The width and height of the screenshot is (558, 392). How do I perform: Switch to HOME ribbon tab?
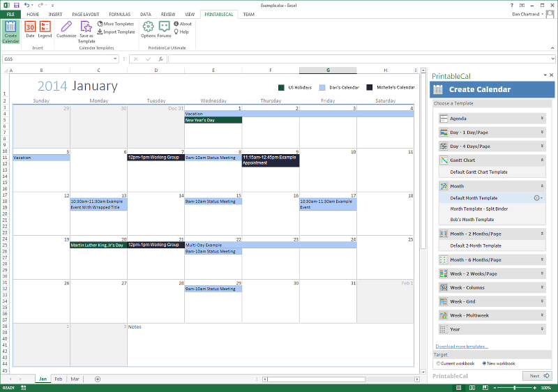point(33,14)
